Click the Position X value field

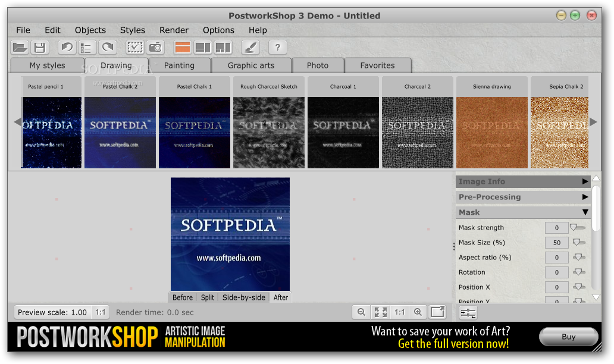coord(556,287)
